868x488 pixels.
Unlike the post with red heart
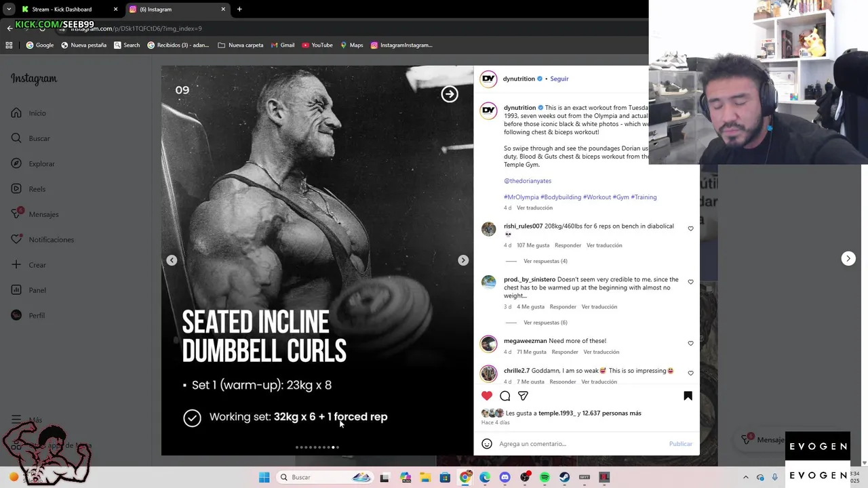click(x=487, y=396)
